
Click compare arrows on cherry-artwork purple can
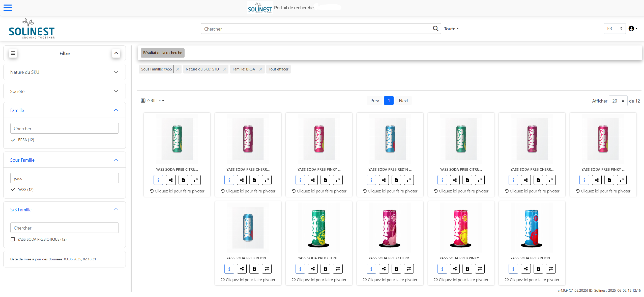pyautogui.click(x=409, y=269)
